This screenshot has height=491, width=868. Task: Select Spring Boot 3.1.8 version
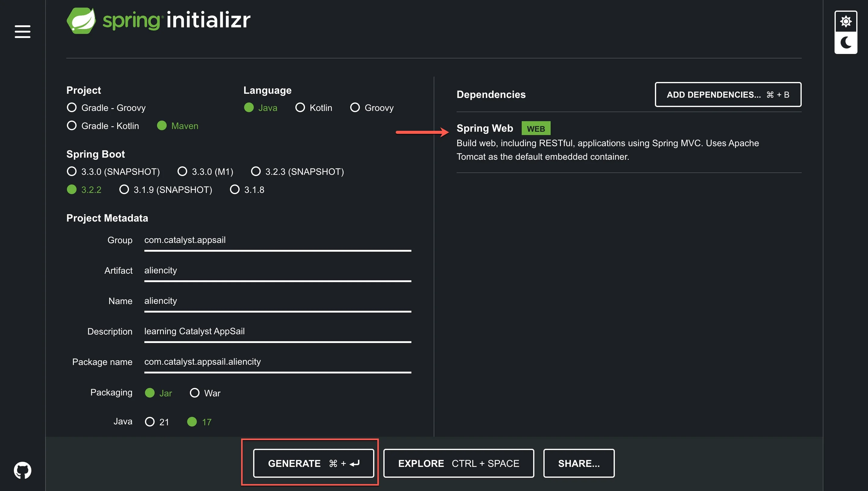pos(234,190)
